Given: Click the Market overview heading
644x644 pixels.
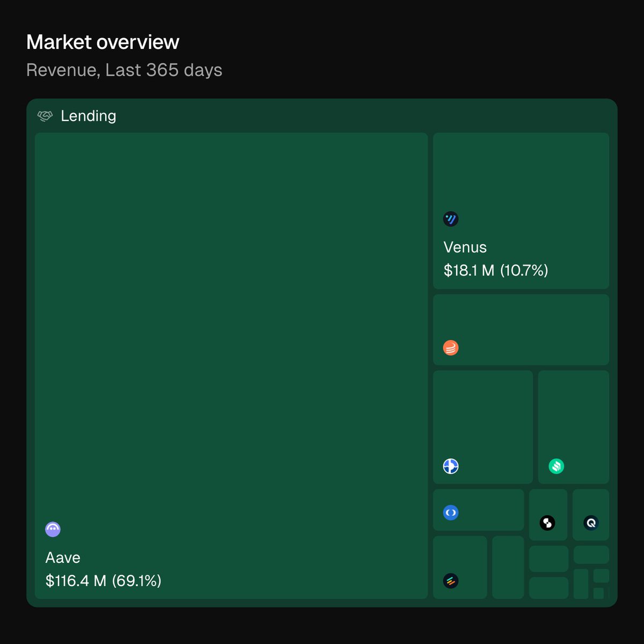Looking at the screenshot, I should [103, 42].
